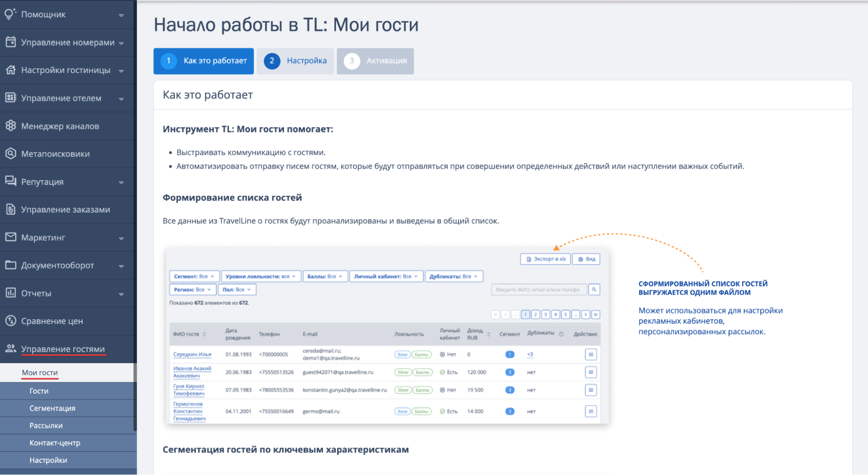This screenshot has width=868, height=475.
Task: Click the Сравнение цен icon
Action: [x=10, y=321]
